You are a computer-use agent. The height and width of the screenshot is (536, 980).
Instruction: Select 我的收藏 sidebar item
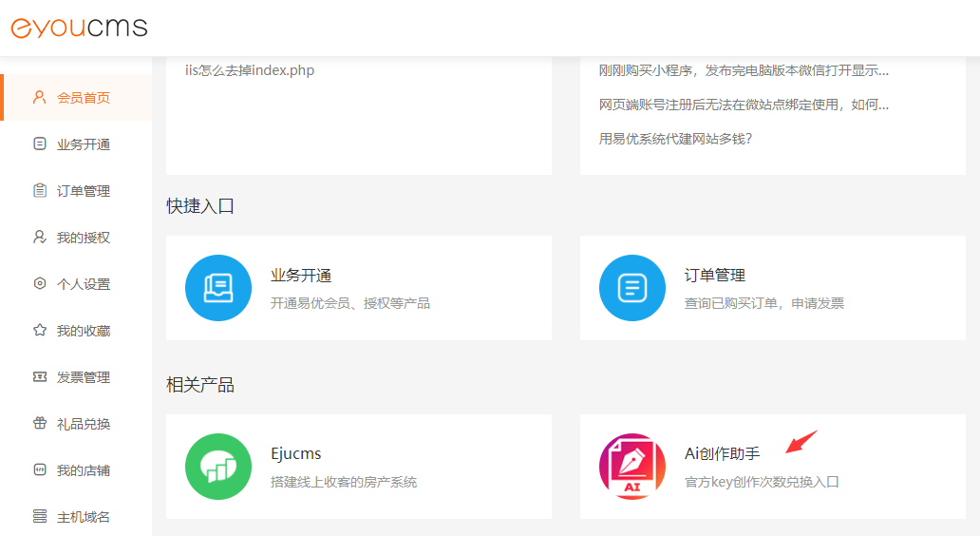[x=76, y=330]
